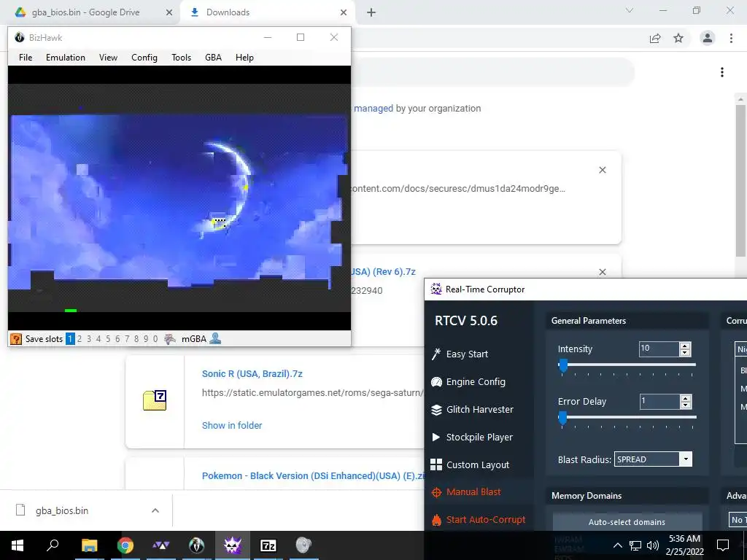Click the Manual Blast crosshair icon
This screenshot has height=560, width=747.
(x=436, y=492)
